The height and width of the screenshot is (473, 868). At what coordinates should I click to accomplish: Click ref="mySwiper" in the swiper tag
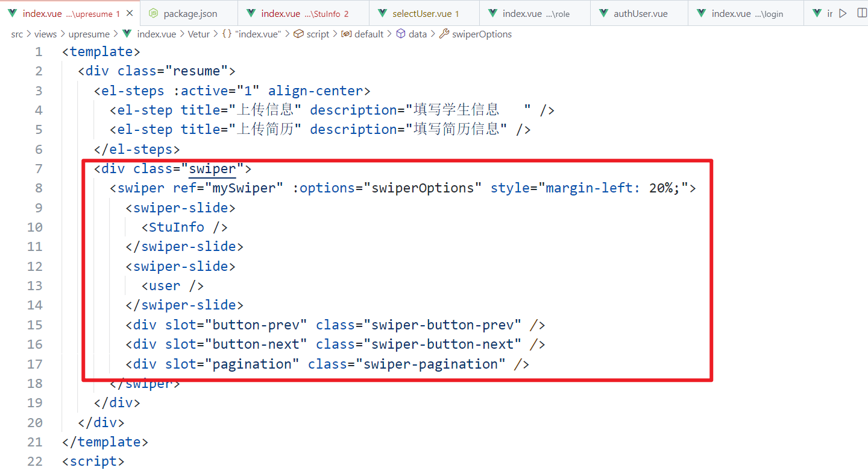tap(228, 188)
